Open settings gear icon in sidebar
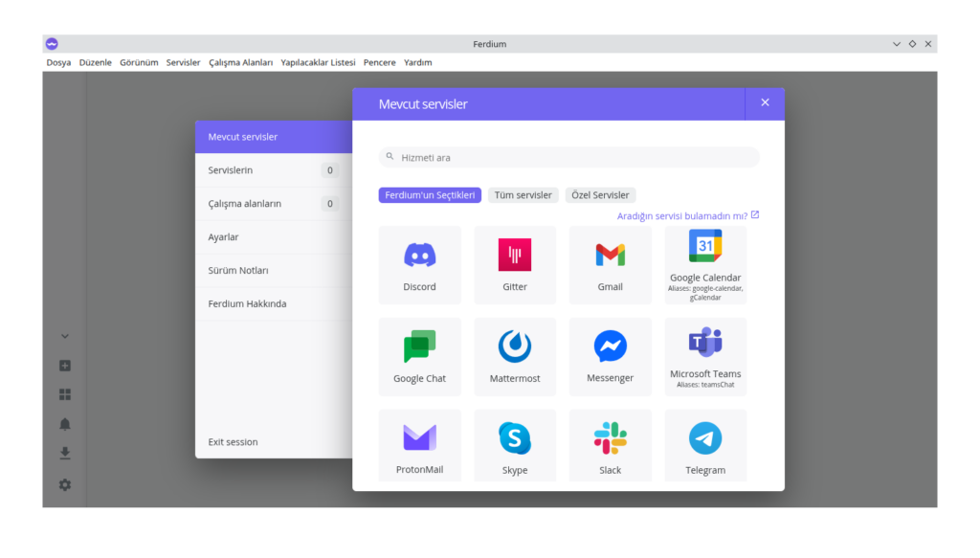This screenshot has height=558, width=980. pos(65,485)
